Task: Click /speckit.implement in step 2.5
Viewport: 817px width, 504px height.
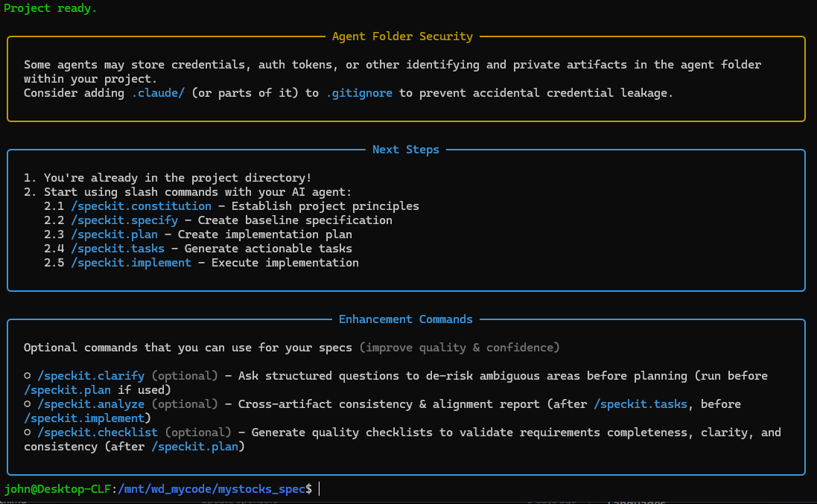Action: click(x=131, y=263)
